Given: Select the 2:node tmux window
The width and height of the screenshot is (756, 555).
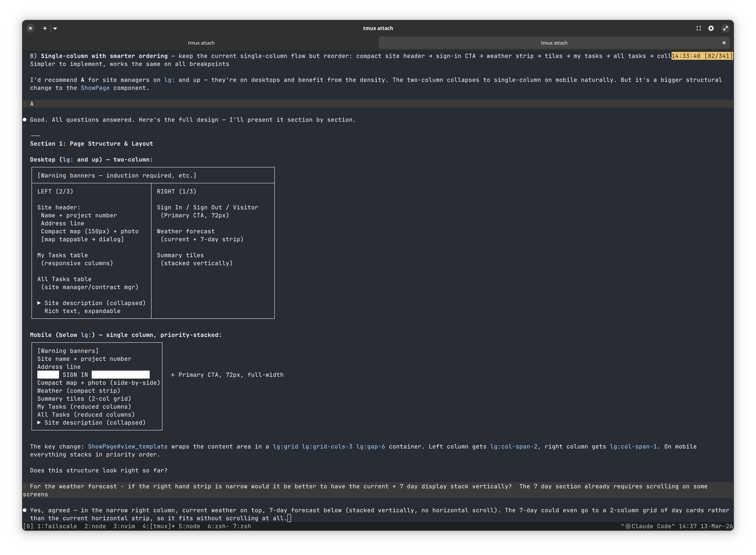Looking at the screenshot, I should tap(95, 526).
